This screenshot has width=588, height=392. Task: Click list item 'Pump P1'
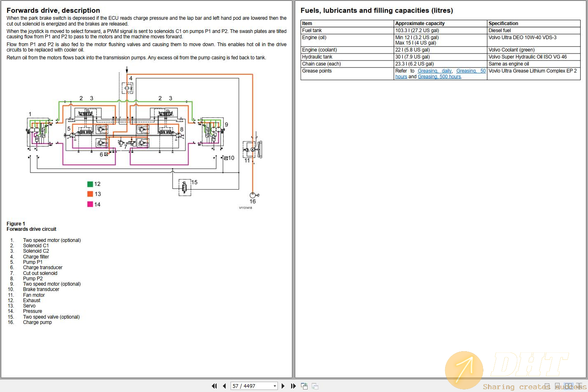click(x=33, y=262)
